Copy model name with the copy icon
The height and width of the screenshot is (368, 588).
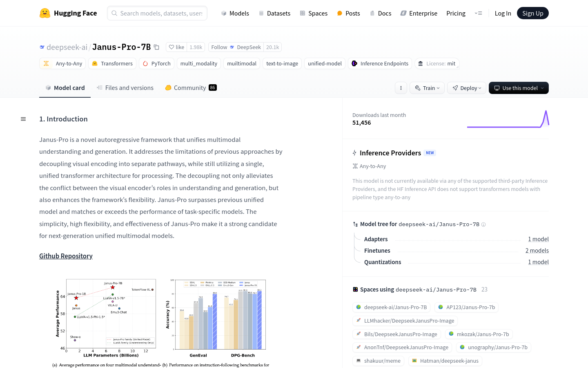click(156, 47)
